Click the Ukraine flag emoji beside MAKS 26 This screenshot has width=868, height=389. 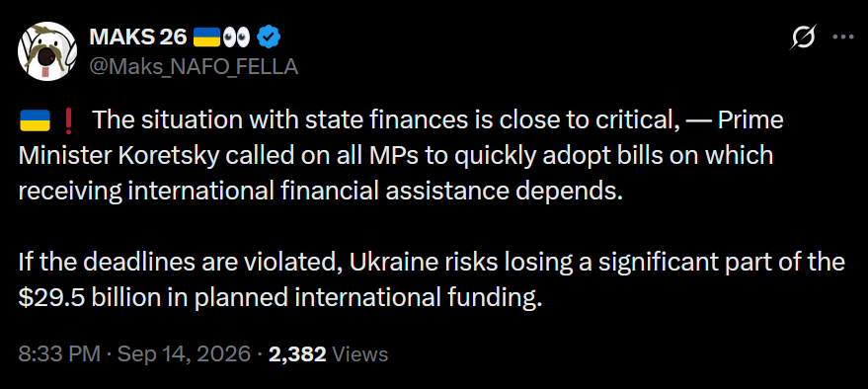[207, 38]
